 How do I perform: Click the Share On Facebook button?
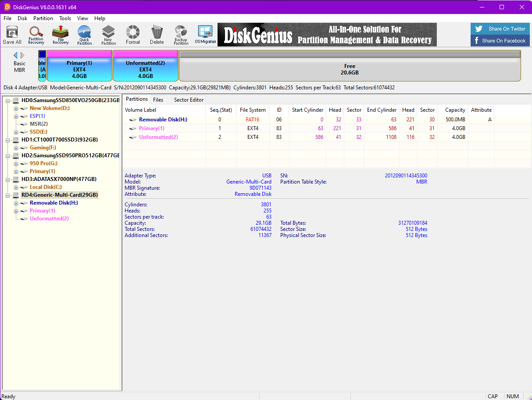click(500, 40)
